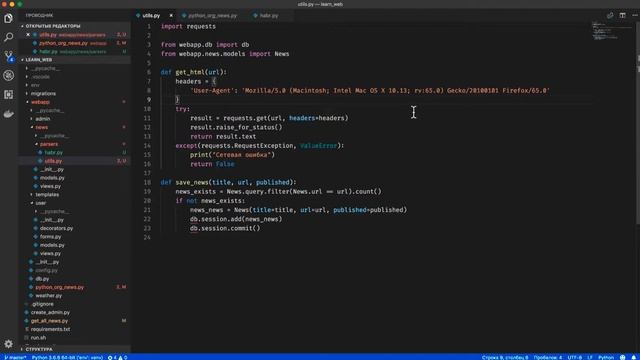Open requirements.txt in the file tree
Image resolution: width=640 pixels, height=360 pixels.
coord(50,329)
